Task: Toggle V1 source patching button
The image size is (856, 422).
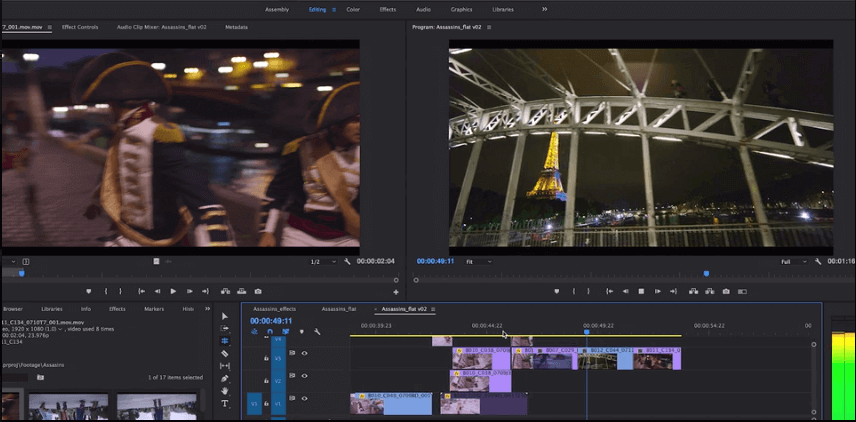Action: [x=254, y=404]
